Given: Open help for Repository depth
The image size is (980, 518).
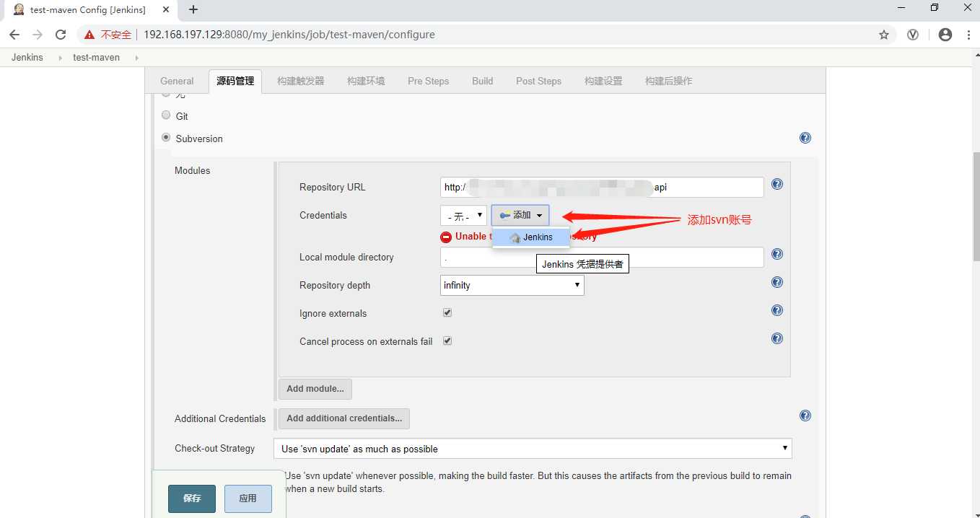Looking at the screenshot, I should 777,282.
